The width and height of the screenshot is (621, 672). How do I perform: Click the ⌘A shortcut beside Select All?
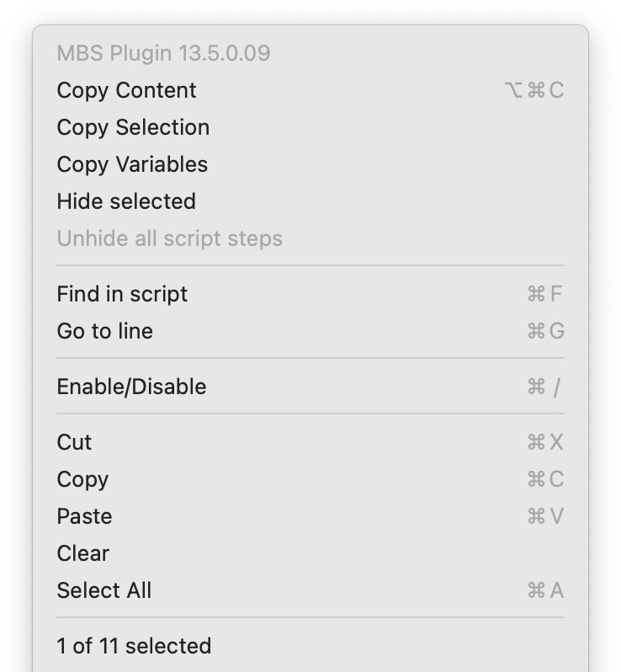point(545,590)
